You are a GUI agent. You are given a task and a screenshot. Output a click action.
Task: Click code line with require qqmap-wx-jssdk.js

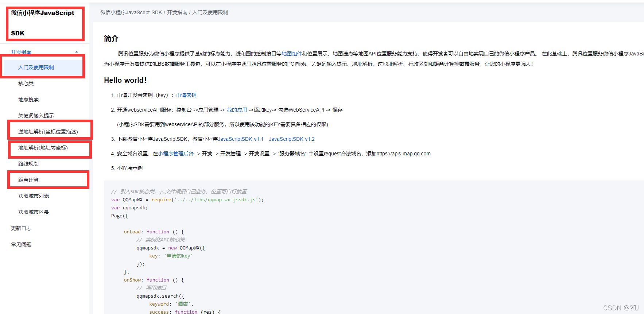(187, 199)
